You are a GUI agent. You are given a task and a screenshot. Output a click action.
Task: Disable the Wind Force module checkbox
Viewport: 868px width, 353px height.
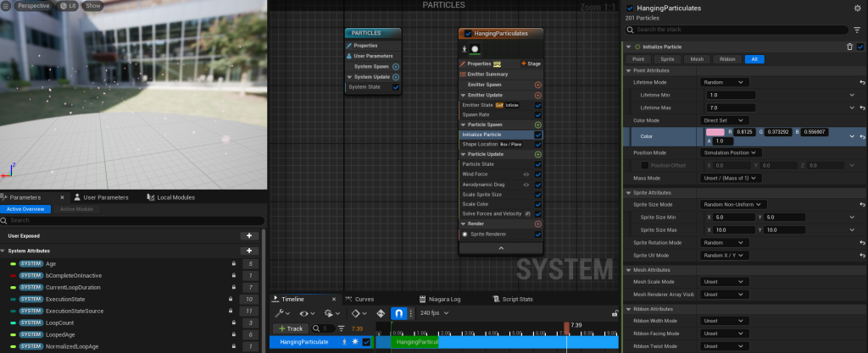pyautogui.click(x=537, y=174)
